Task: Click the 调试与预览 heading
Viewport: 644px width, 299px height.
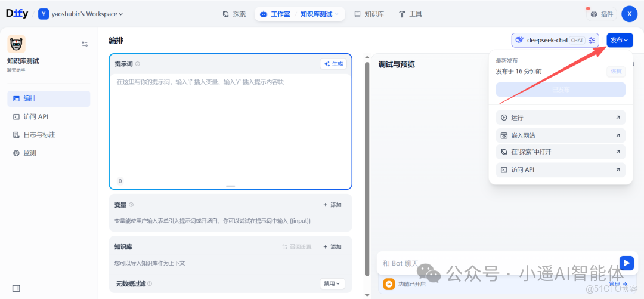Action: 397,64
